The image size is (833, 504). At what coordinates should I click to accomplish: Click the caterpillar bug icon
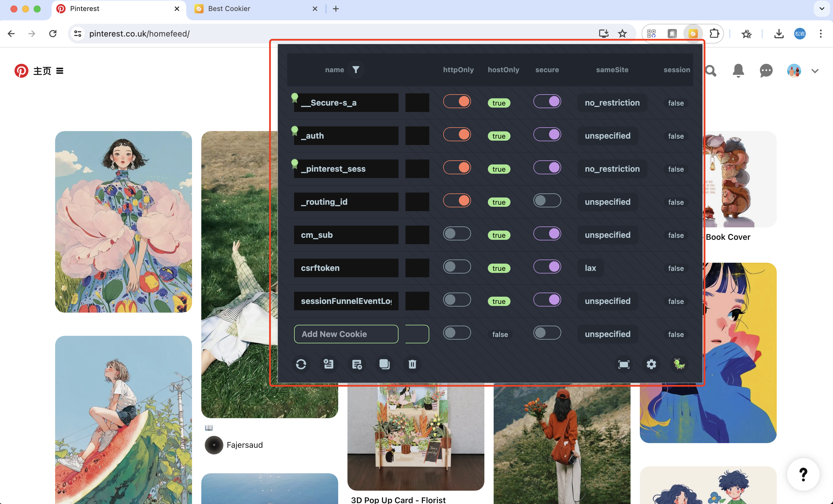click(x=679, y=364)
